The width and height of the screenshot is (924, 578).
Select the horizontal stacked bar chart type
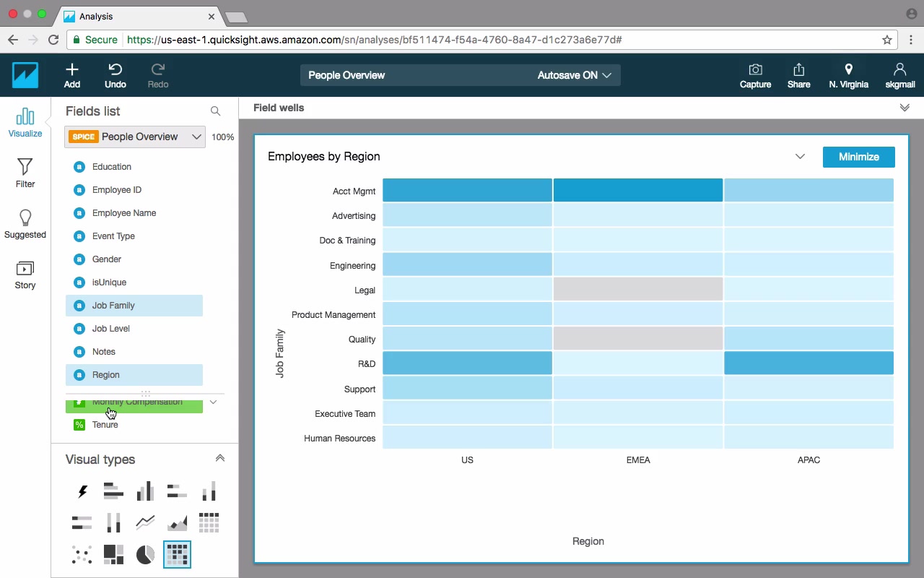[177, 492]
